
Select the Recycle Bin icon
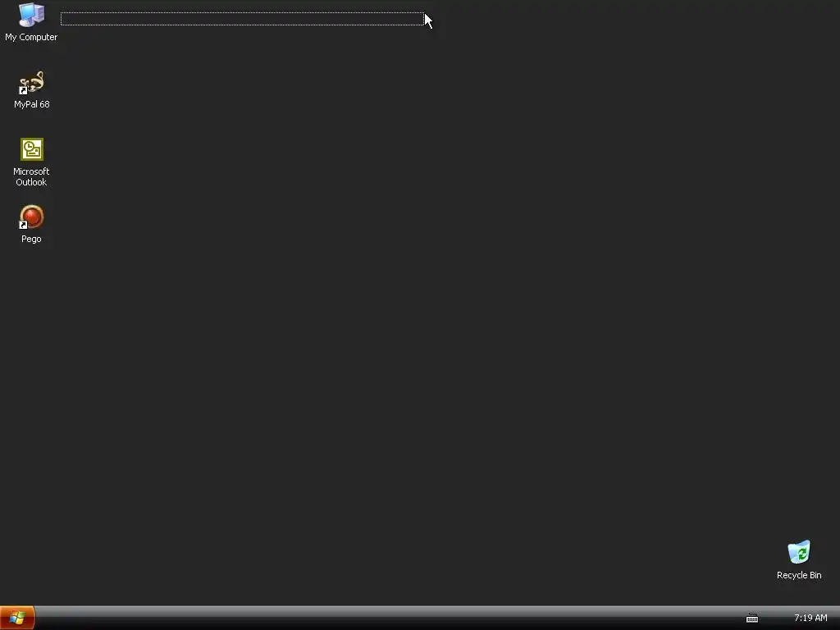(799, 552)
